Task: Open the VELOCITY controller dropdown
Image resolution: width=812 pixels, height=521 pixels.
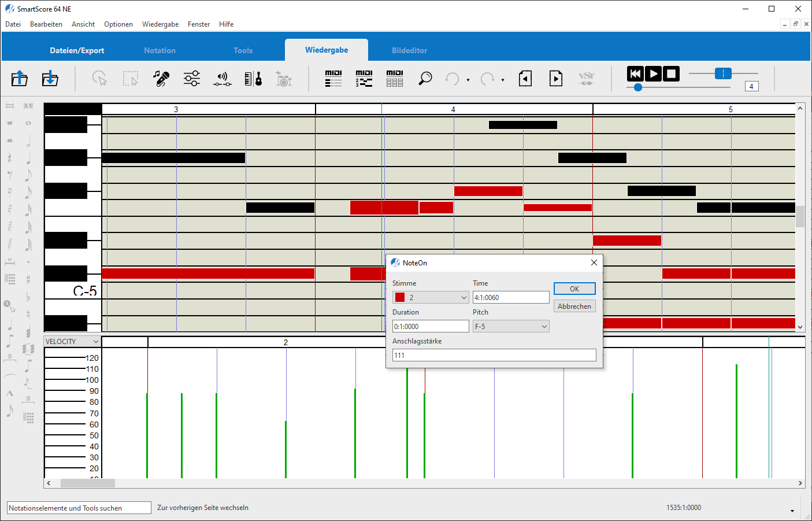Action: 72,341
